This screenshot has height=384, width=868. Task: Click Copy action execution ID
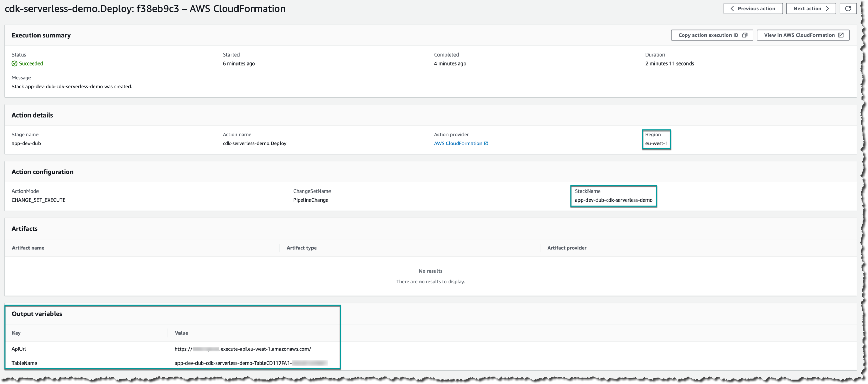click(708, 35)
